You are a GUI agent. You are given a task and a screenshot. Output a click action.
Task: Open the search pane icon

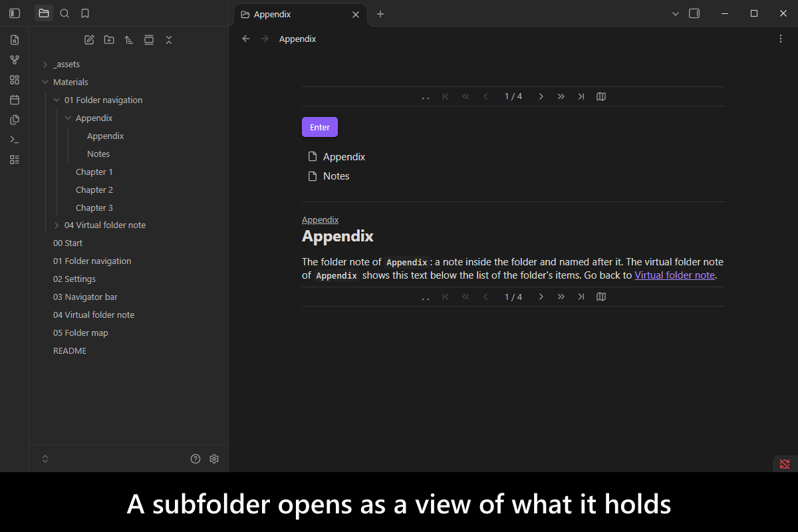pos(65,13)
